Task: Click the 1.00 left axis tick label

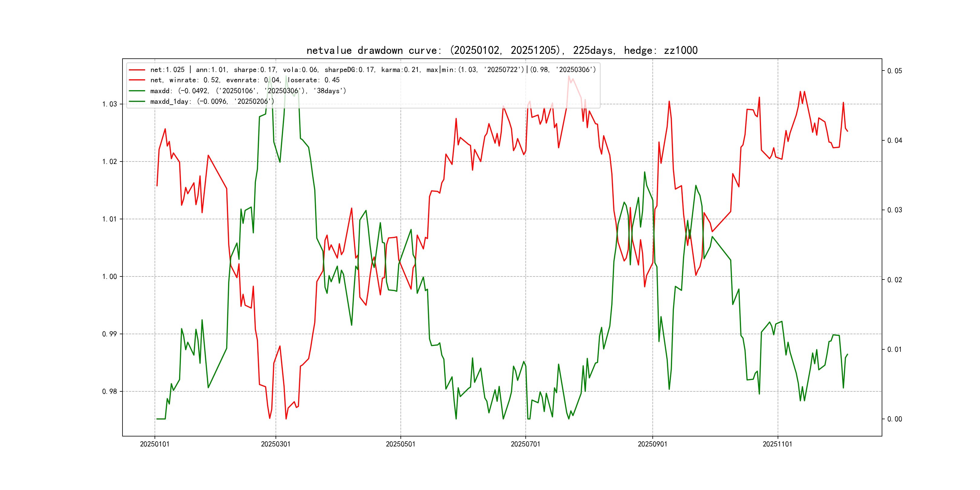Action: point(109,276)
